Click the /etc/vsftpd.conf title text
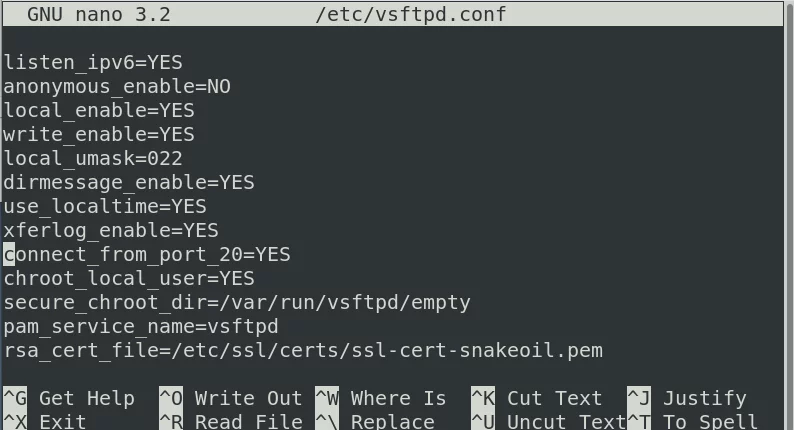 [x=411, y=14]
